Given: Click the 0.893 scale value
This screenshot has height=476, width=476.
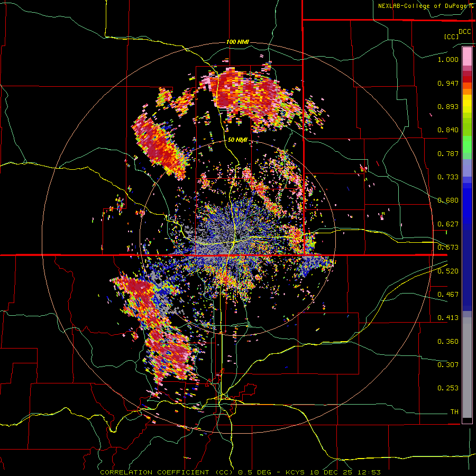Looking at the screenshot, I should tap(448, 106).
